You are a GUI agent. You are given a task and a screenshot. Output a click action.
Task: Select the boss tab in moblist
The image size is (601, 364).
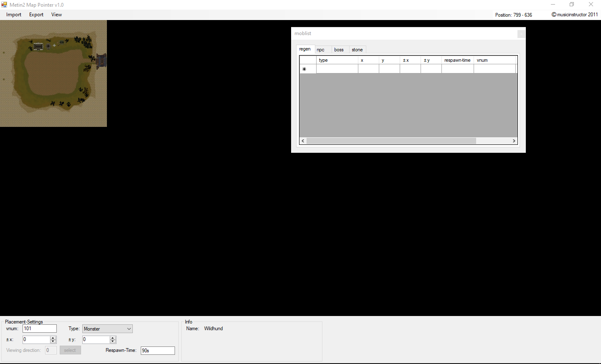[339, 49]
